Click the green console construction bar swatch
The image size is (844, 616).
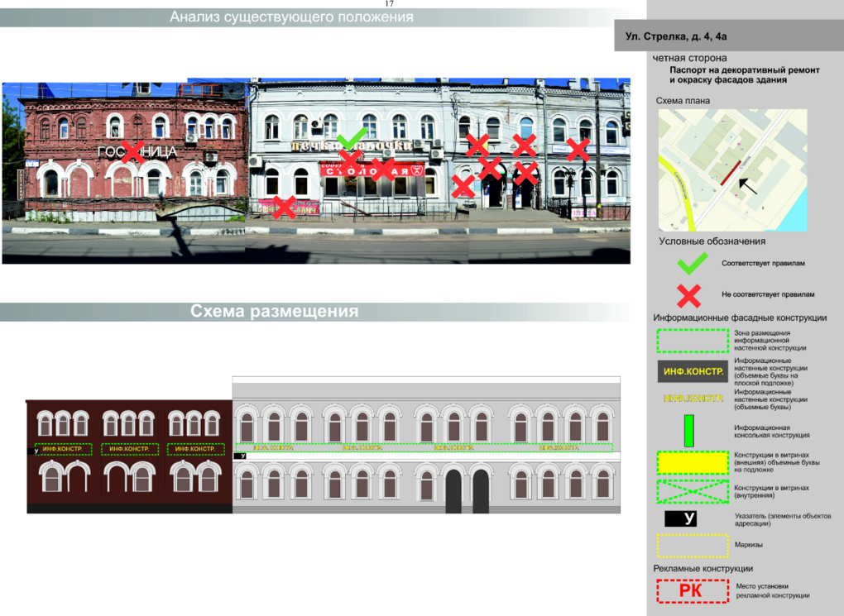click(688, 431)
